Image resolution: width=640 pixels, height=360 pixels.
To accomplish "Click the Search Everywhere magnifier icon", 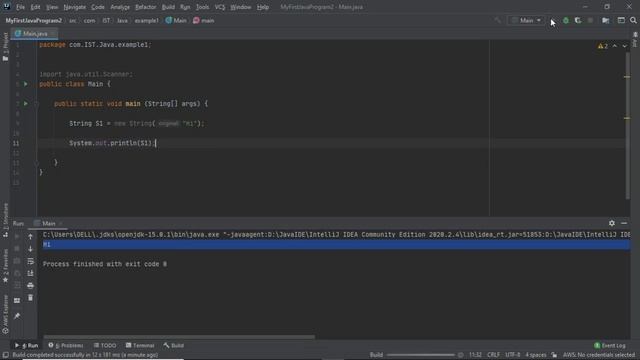I will [x=633, y=20].
